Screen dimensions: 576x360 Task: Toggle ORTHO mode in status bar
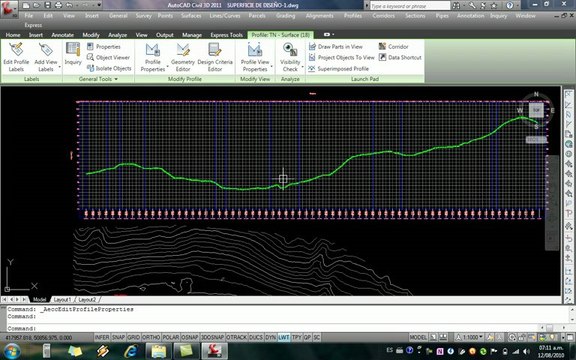click(151, 337)
